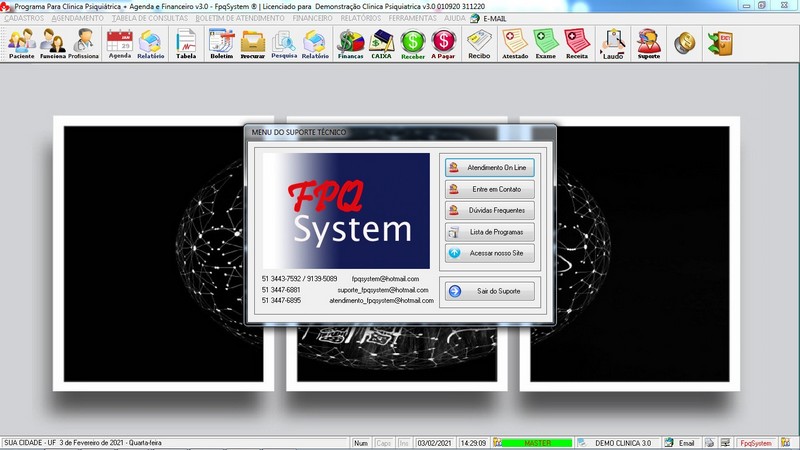
Task: Open the Suporte toolbar icon
Action: pyautogui.click(x=648, y=44)
